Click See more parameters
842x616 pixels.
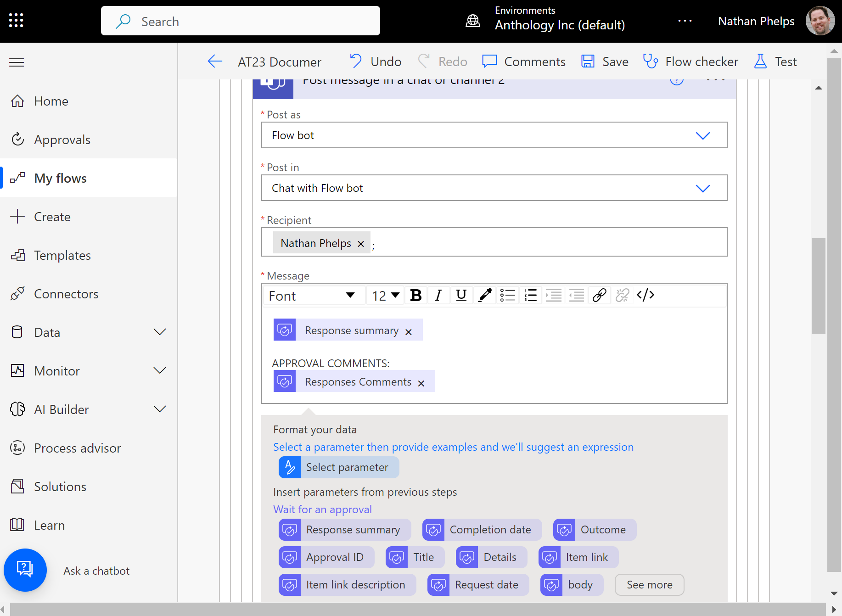click(650, 585)
